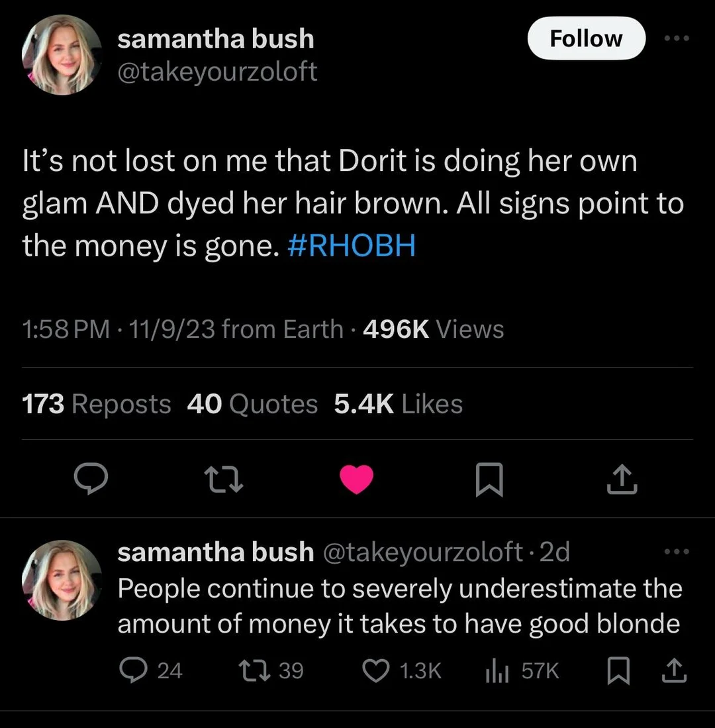View samantha bush's top profile picture
This screenshot has width=715, height=728.
pos(62,56)
